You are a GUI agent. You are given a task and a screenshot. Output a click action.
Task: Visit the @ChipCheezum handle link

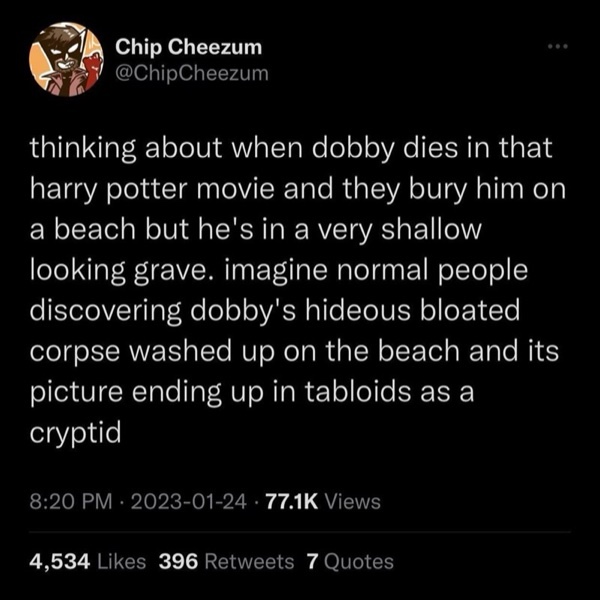(x=192, y=73)
